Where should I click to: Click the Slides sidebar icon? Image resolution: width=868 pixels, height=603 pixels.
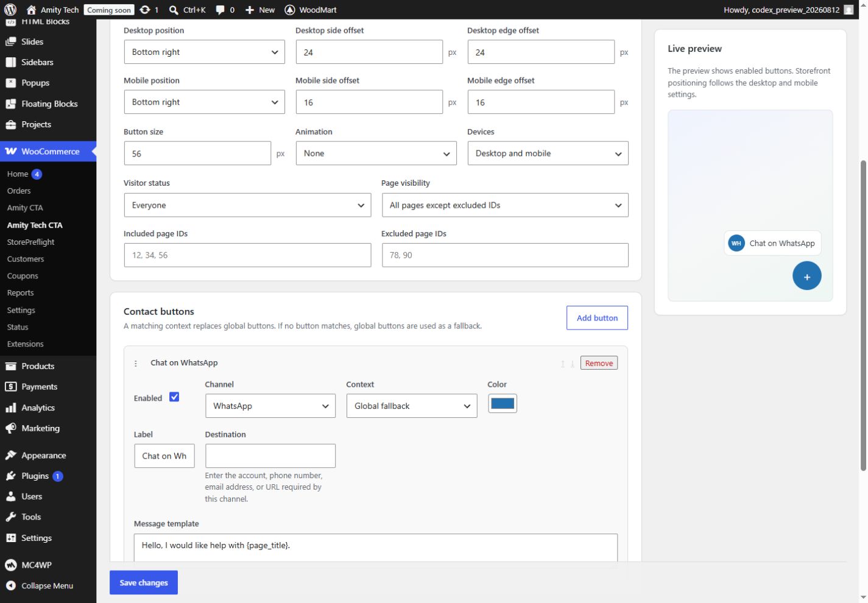click(11, 41)
